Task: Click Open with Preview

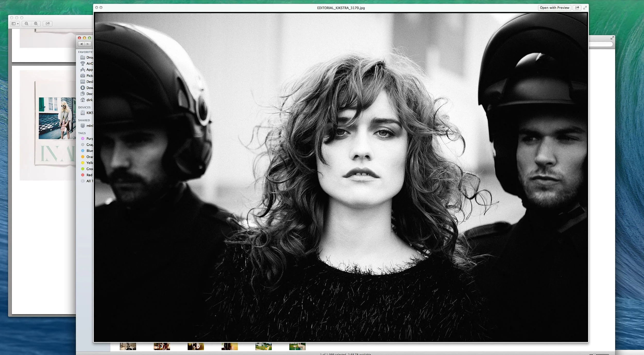Action: pyautogui.click(x=555, y=8)
